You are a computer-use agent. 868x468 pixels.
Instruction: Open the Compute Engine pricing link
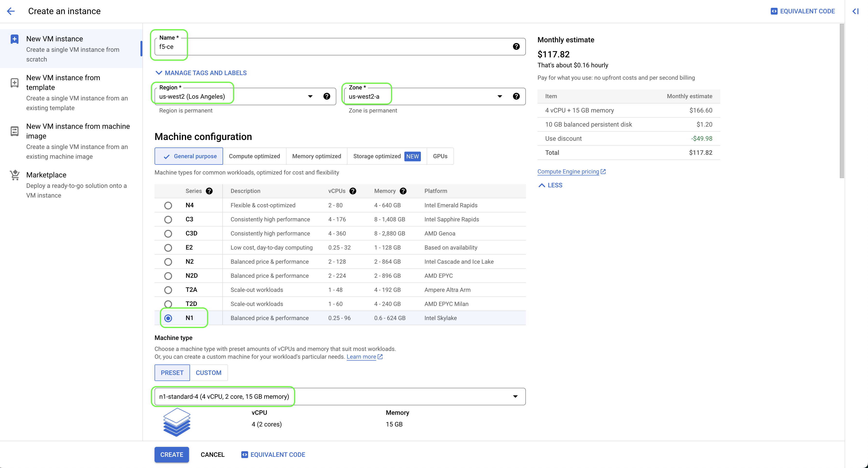click(568, 172)
